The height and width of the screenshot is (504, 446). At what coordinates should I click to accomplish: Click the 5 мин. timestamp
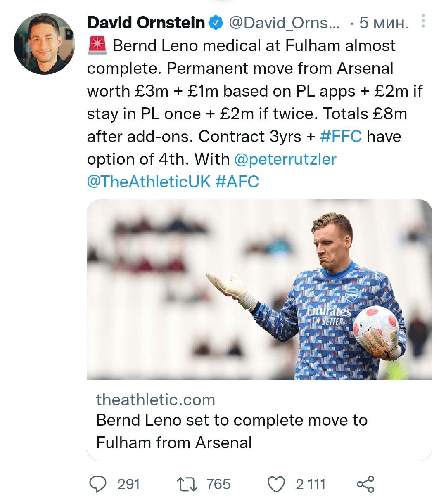coord(384,23)
